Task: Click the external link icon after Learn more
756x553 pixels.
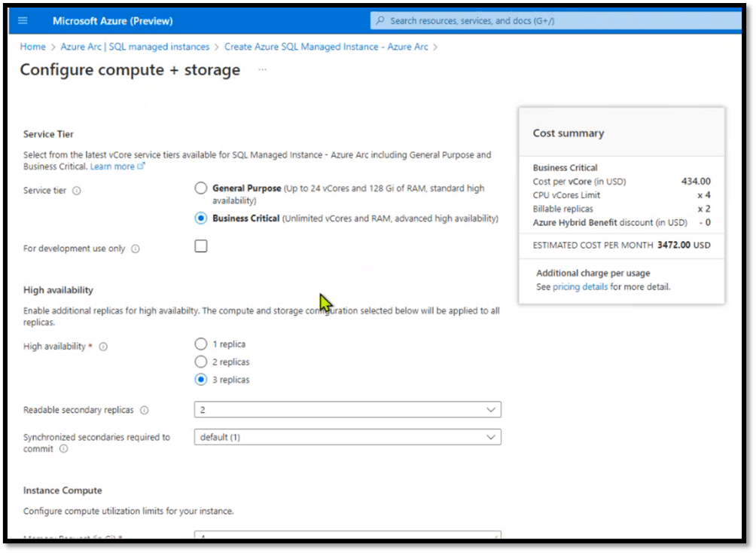Action: 141,166
